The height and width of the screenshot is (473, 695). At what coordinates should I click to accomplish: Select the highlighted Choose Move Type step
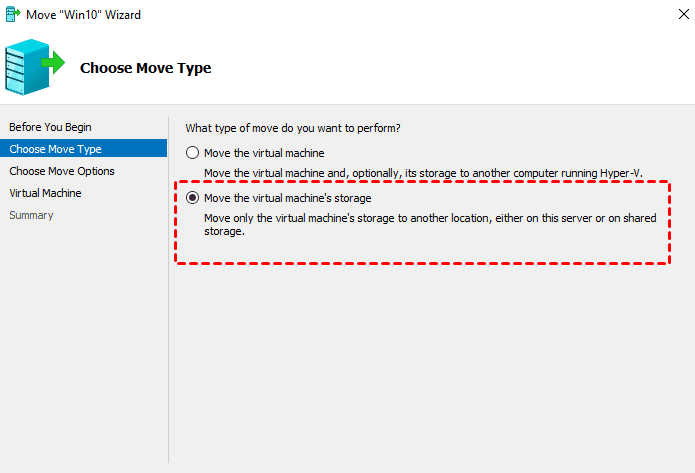(x=55, y=149)
